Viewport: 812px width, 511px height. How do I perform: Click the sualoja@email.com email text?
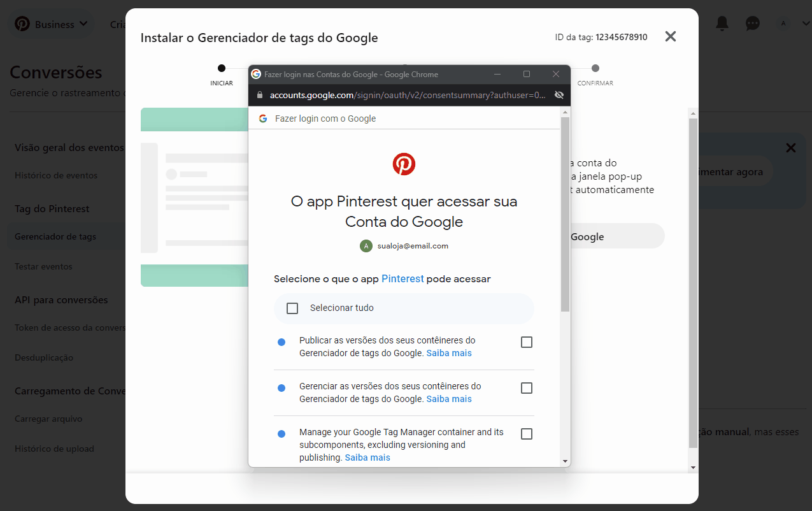click(413, 246)
